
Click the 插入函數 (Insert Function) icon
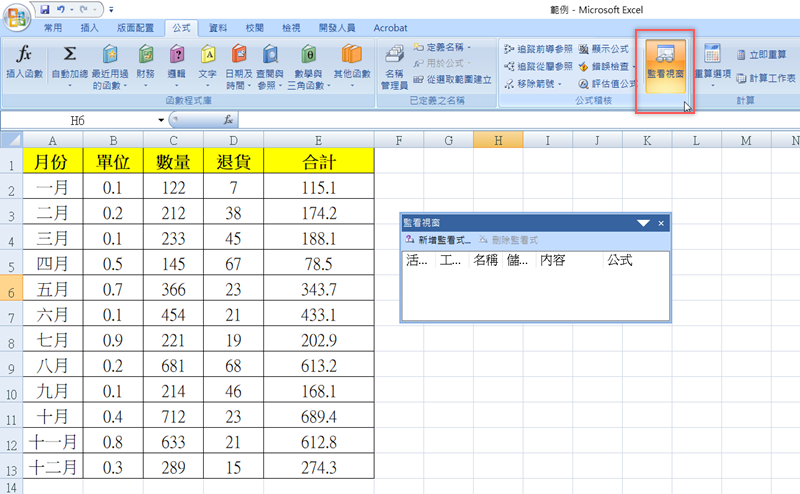click(x=24, y=54)
